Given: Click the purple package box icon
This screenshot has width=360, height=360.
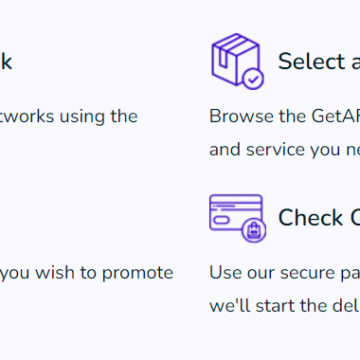Looking at the screenshot, I should pyautogui.click(x=237, y=61).
